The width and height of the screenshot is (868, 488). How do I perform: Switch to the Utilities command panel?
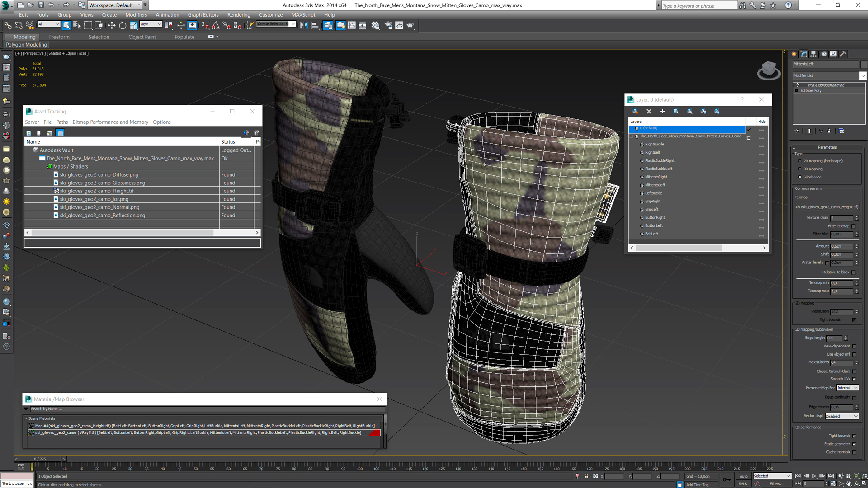[844, 54]
